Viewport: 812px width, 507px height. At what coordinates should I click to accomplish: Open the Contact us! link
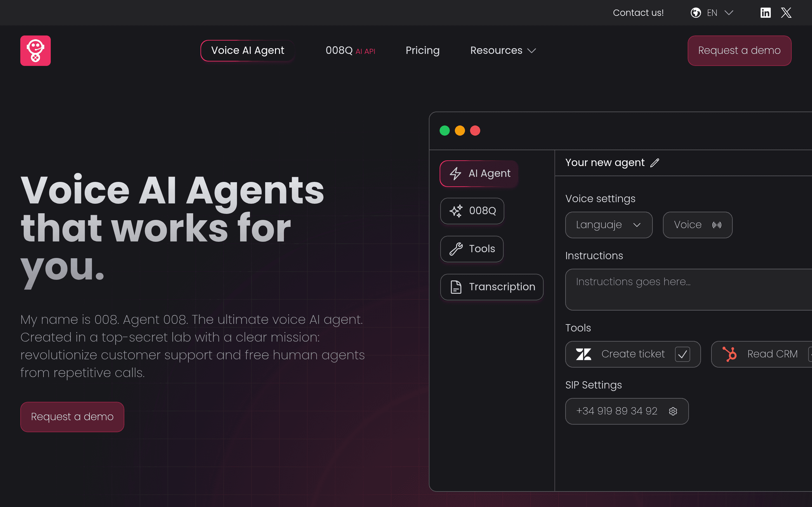(x=638, y=13)
